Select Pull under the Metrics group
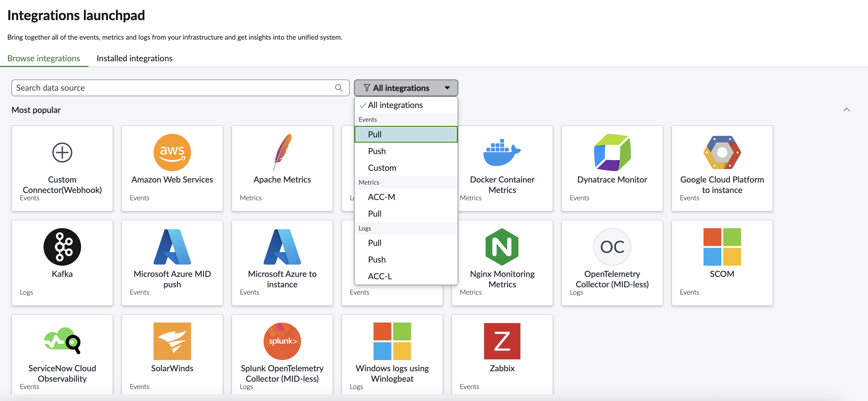 tap(406, 214)
